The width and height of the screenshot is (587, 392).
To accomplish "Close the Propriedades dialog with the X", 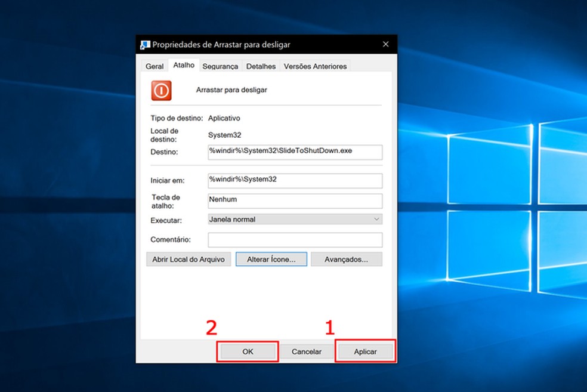I will click(x=385, y=44).
